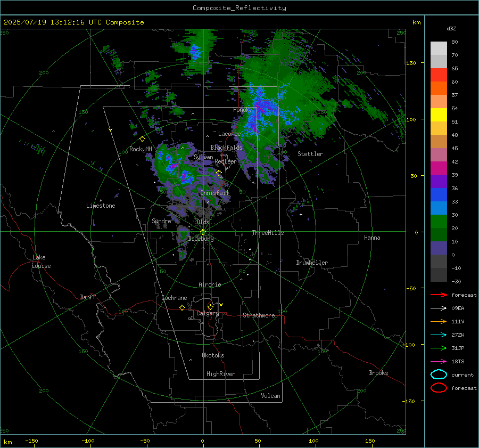Screen dimensions: 479x448
Task: Click the Strathmore town label
Action: coord(259,315)
